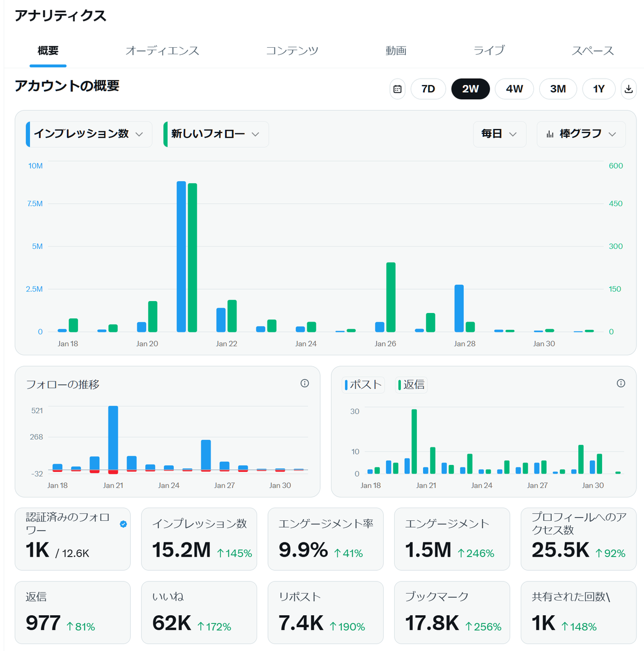The image size is (644, 651).
Task: Switch to the オーディエンス tab
Action: (x=163, y=50)
